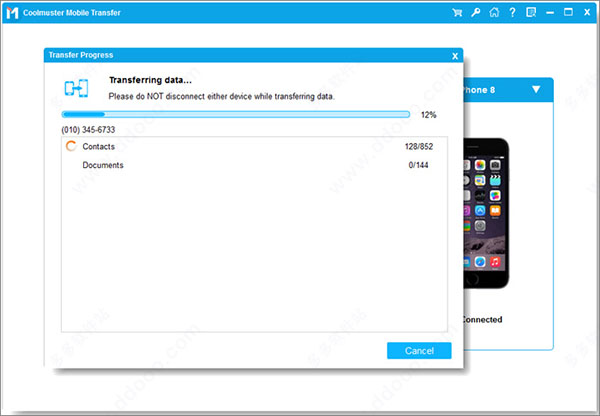Screen dimensions: 600x416
Task: Click the Transferring data heading
Action: point(150,80)
